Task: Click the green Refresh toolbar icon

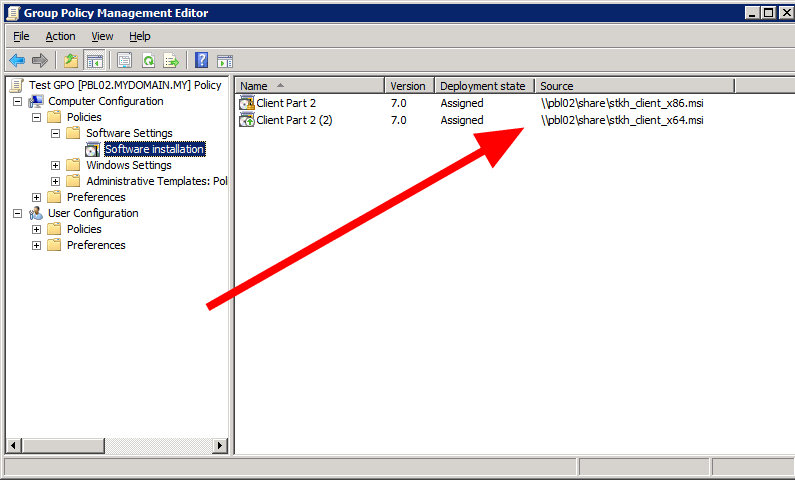Action: pyautogui.click(x=148, y=61)
